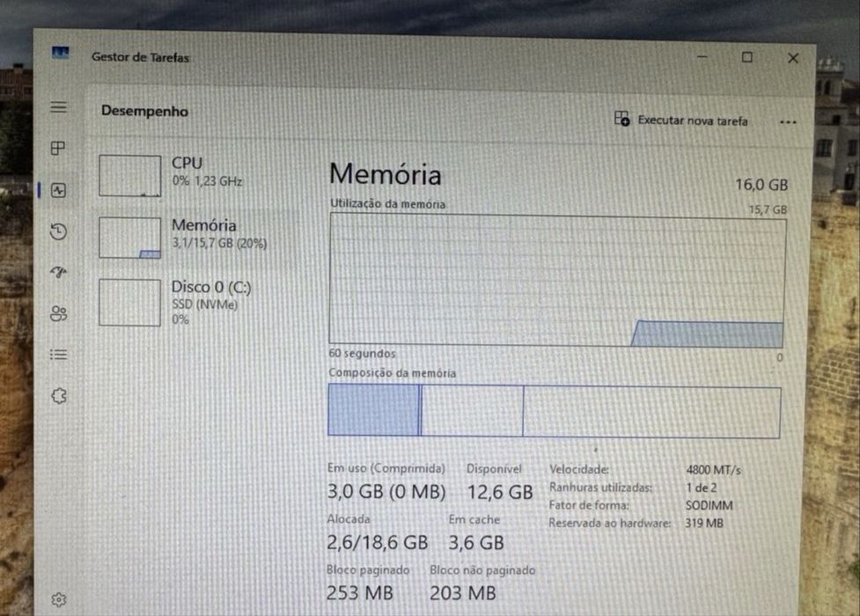The width and height of the screenshot is (860, 616).
Task: Open the Details page icon
Action: (x=58, y=355)
